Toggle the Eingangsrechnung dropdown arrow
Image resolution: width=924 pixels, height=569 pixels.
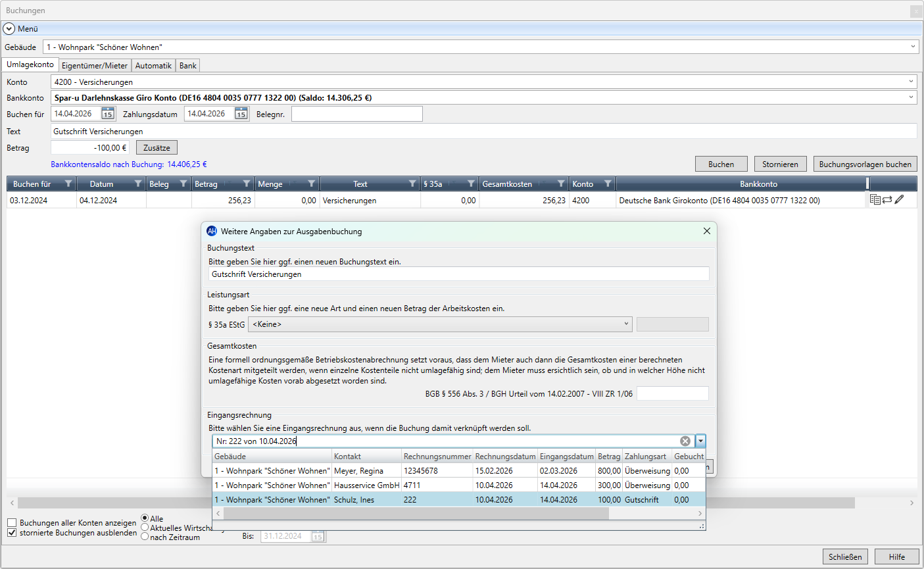coord(701,441)
